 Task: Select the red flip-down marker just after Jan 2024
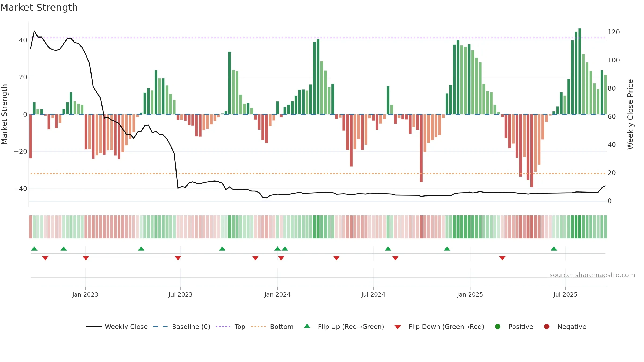(x=281, y=258)
